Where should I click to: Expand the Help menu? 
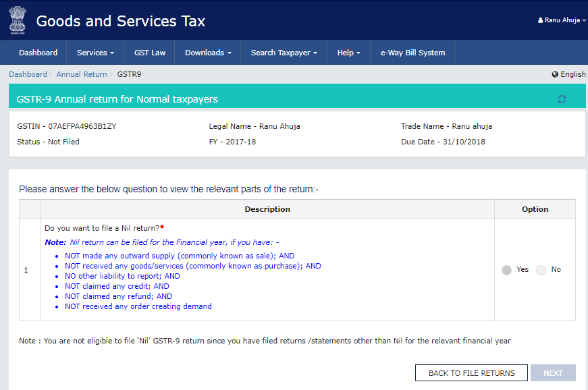coord(349,53)
